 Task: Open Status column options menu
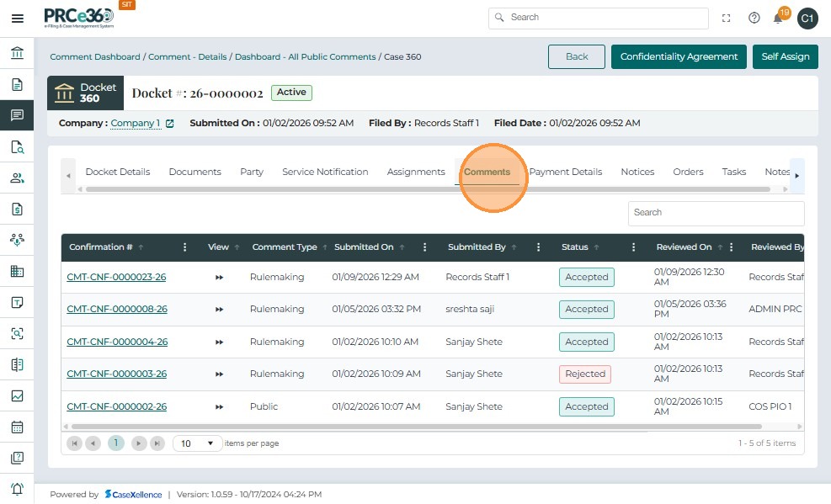pyautogui.click(x=633, y=247)
